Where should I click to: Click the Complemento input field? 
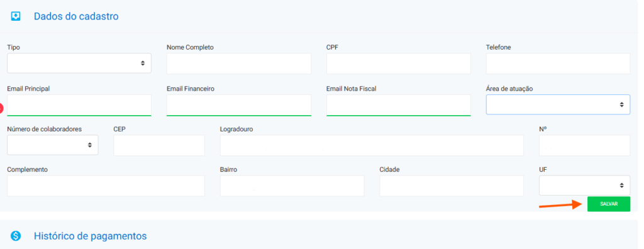click(x=106, y=185)
